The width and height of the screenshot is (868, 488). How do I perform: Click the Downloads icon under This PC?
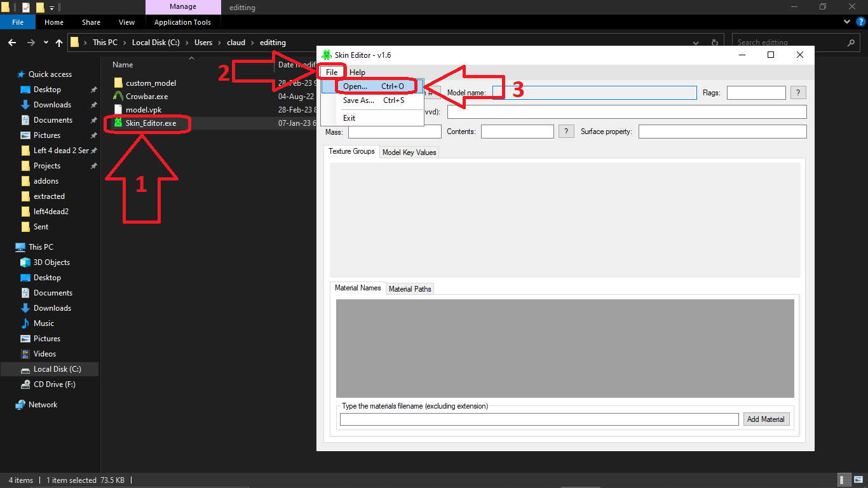click(x=25, y=308)
